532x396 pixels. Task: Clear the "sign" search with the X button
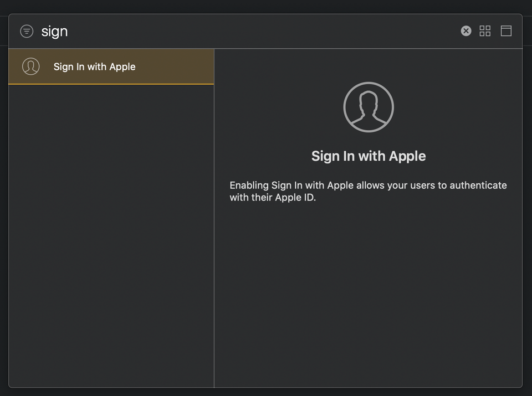466,31
